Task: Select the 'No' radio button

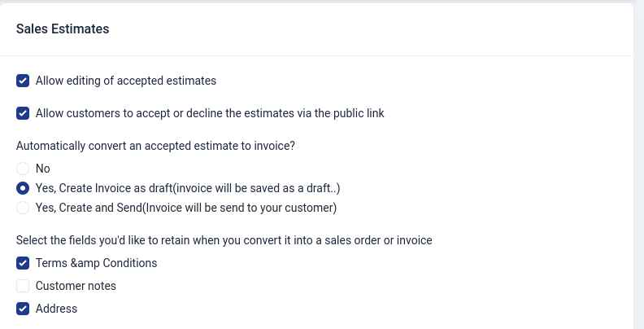Action: [x=23, y=169]
